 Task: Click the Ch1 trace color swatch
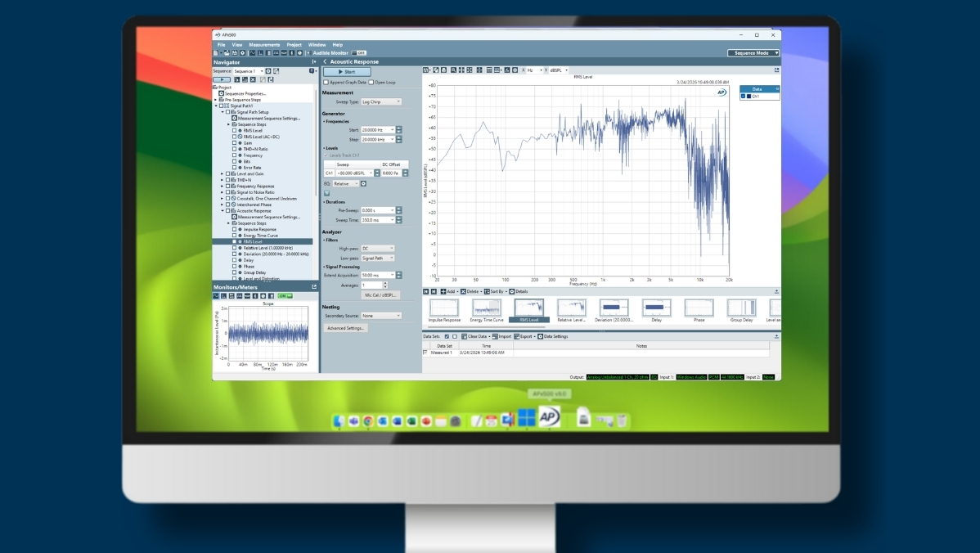click(x=748, y=97)
